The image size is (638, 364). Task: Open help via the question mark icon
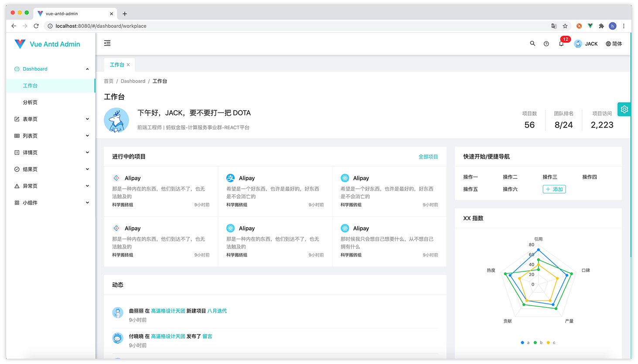pos(546,44)
